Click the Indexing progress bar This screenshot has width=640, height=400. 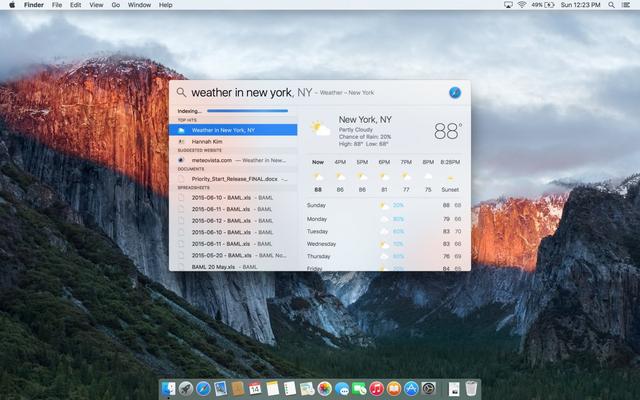(x=247, y=111)
